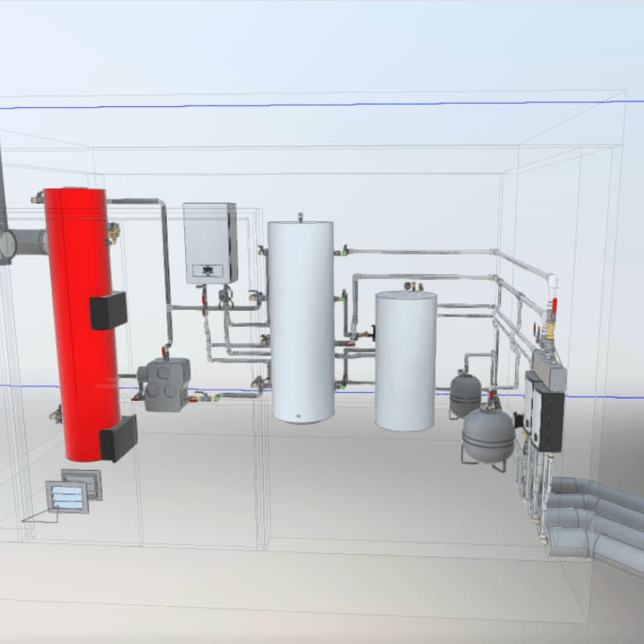Image resolution: width=644 pixels, height=644 pixels.
Task: Select the wall-mounted boiler unit
Action: 210,243
